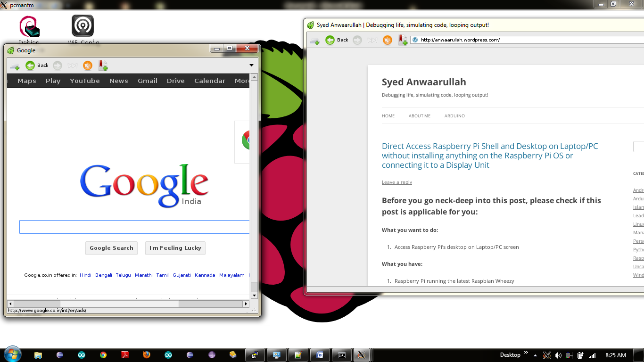Launch Google Chrome from the taskbar

103,355
